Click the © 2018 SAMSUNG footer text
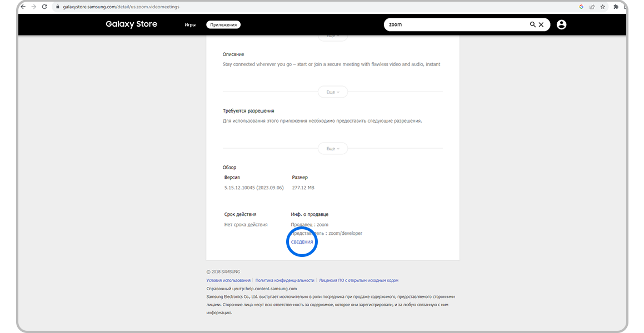The width and height of the screenshot is (644, 333). coord(223,272)
